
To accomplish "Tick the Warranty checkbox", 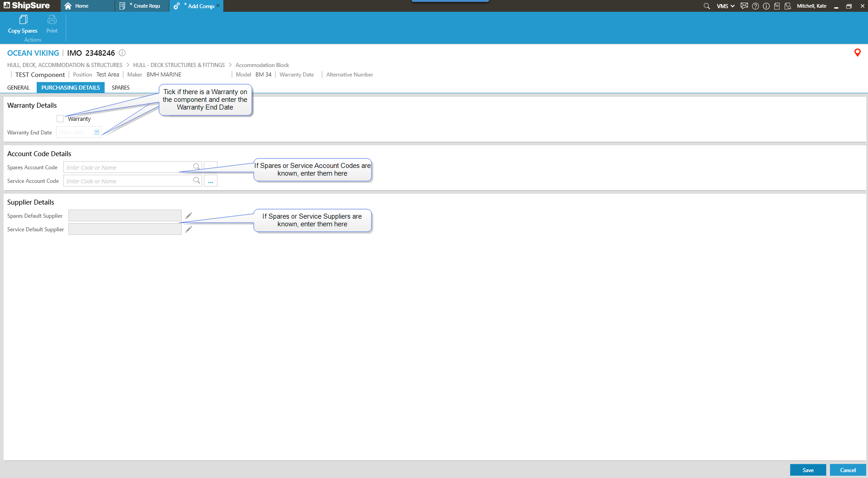I will [x=60, y=119].
